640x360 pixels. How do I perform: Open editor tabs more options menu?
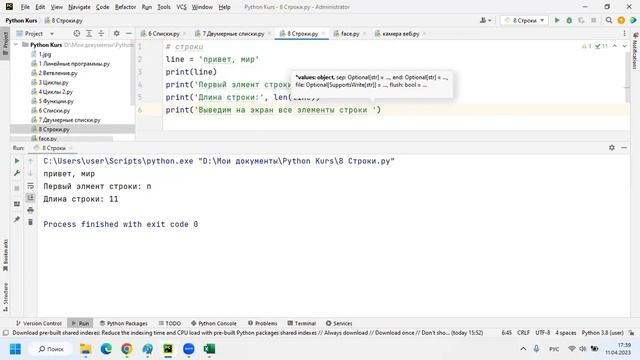[x=624, y=33]
